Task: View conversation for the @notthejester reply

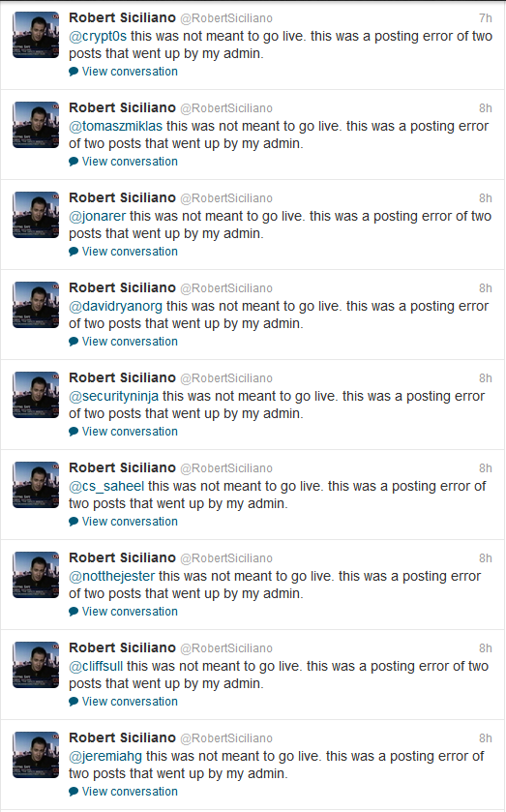Action: coord(130,612)
